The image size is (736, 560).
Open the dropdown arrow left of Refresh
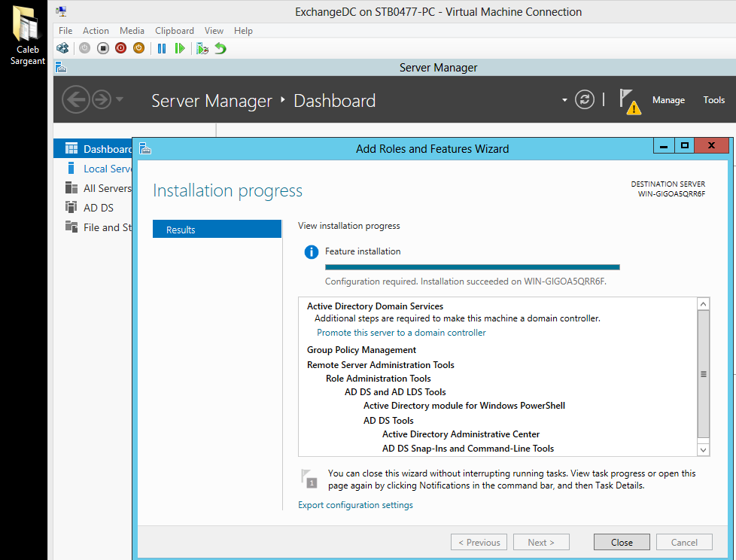click(x=564, y=100)
